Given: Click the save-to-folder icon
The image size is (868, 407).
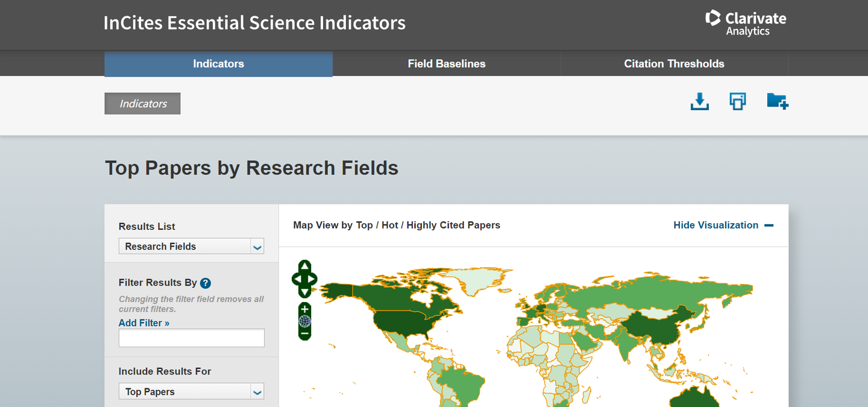Looking at the screenshot, I should tap(778, 102).
